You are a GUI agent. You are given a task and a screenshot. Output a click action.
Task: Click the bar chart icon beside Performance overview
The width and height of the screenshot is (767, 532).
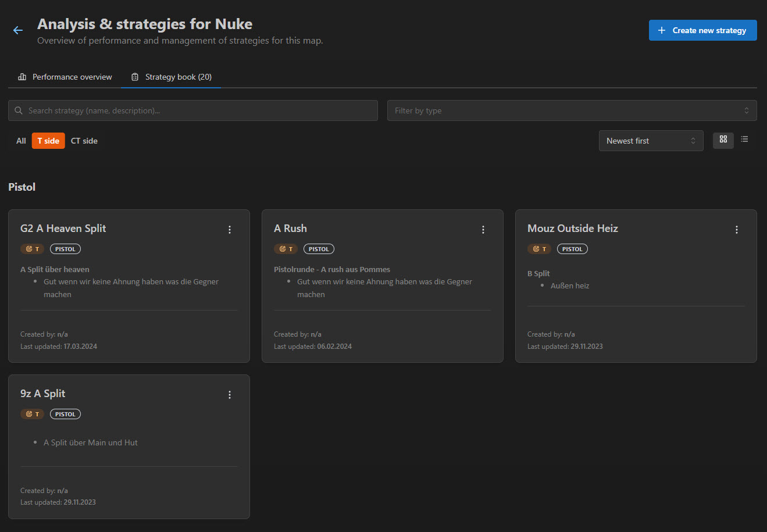[22, 76]
